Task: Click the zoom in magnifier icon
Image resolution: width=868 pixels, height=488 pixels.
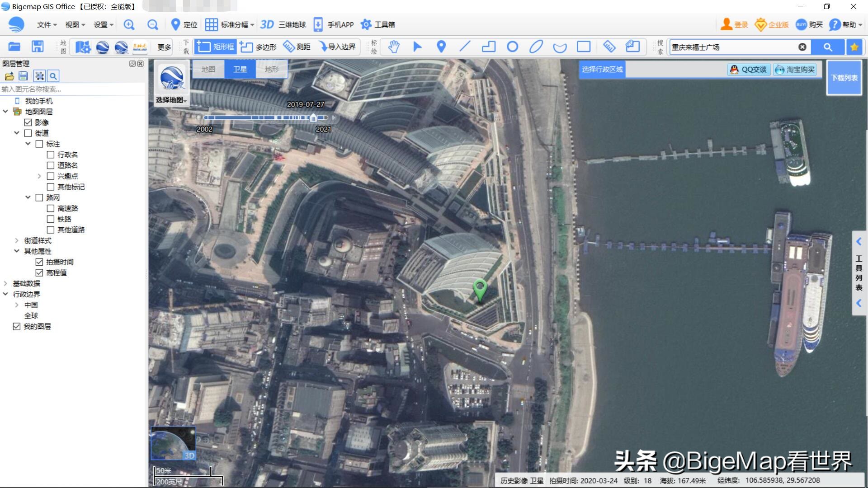Action: click(x=129, y=24)
